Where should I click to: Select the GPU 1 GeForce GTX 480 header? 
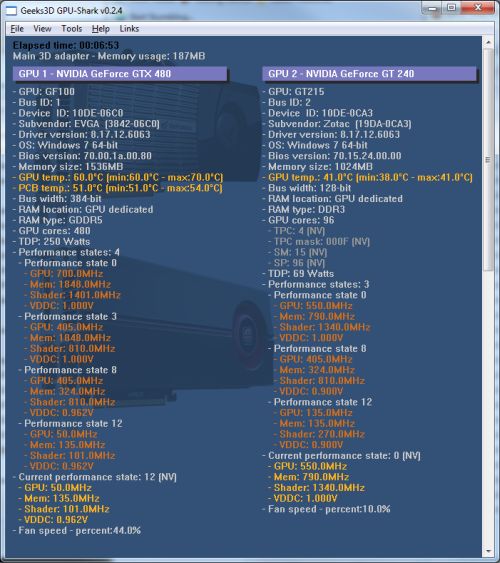click(120, 74)
